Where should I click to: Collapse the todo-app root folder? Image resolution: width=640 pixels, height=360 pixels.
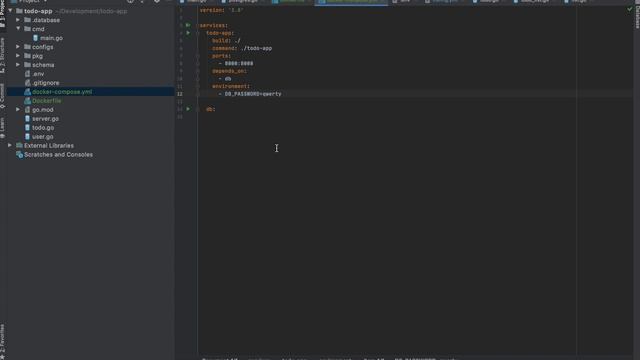(x=10, y=11)
